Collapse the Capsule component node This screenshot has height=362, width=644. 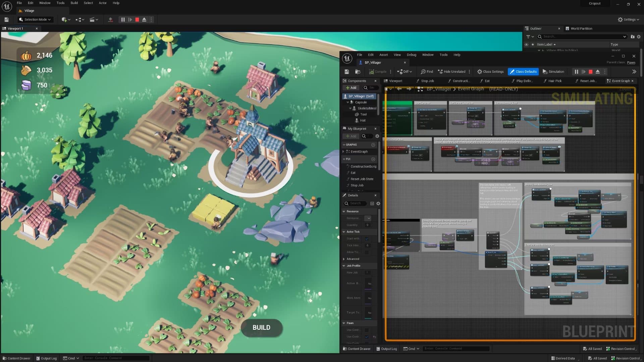click(x=348, y=103)
